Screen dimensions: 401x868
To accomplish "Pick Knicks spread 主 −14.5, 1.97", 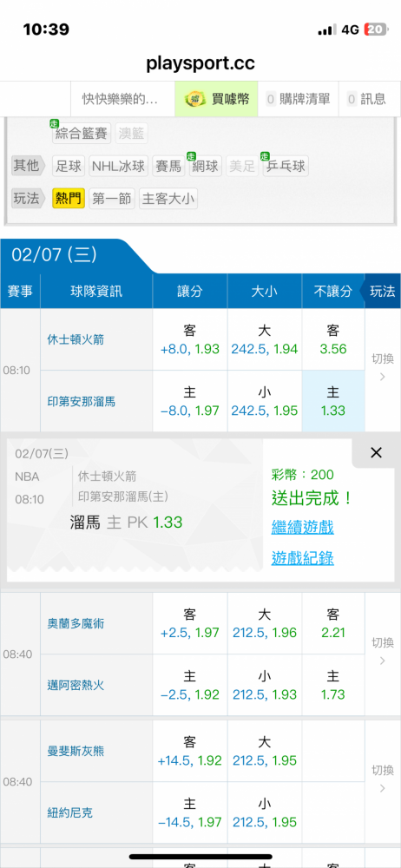I will (x=190, y=812).
